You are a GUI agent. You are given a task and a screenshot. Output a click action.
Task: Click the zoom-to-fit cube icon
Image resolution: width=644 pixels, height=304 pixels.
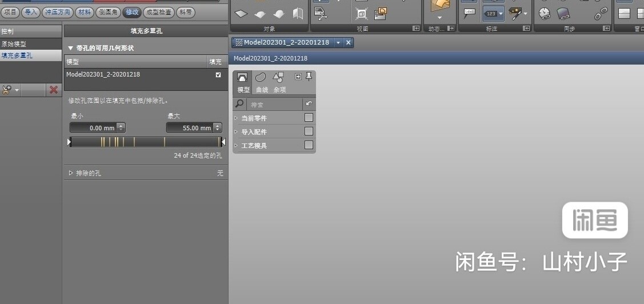[x=361, y=14]
